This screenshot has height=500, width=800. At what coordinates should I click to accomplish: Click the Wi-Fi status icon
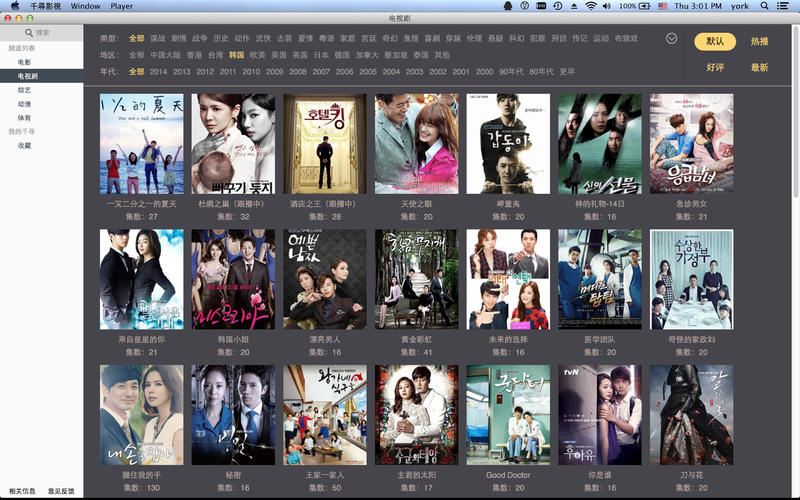[x=590, y=6]
